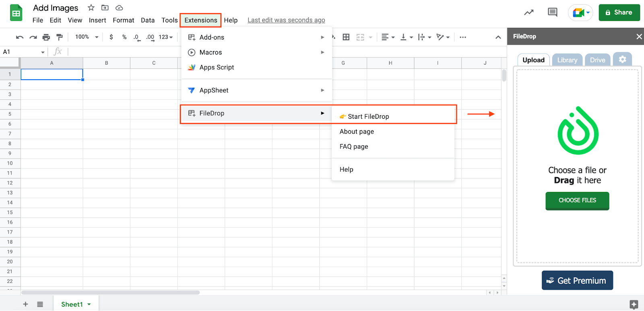Open the move to folder icon
Image resolution: width=644 pixels, height=311 pixels.
(105, 8)
